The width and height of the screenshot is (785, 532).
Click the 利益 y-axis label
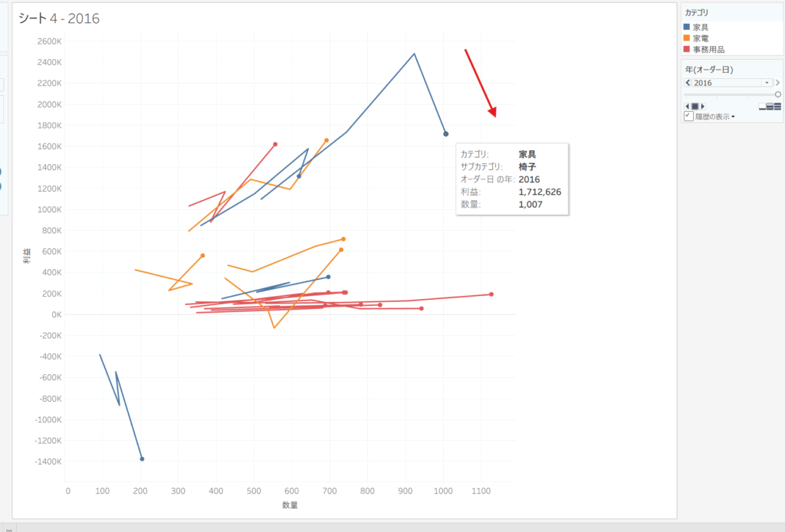point(28,256)
